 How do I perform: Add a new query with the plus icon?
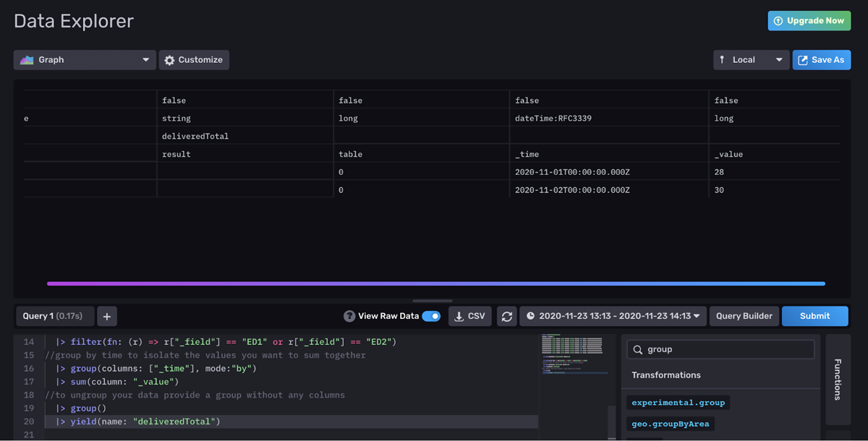[x=106, y=316]
